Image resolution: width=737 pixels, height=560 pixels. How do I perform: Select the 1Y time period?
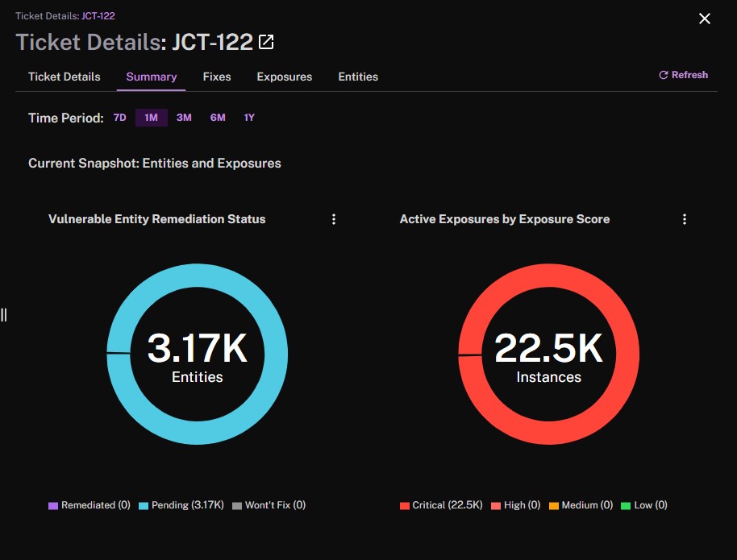pos(249,118)
